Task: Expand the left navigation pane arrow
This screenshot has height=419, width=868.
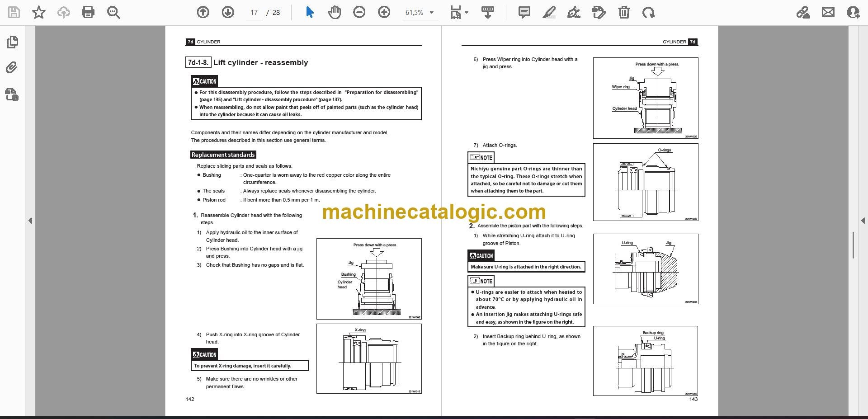Action: point(30,221)
